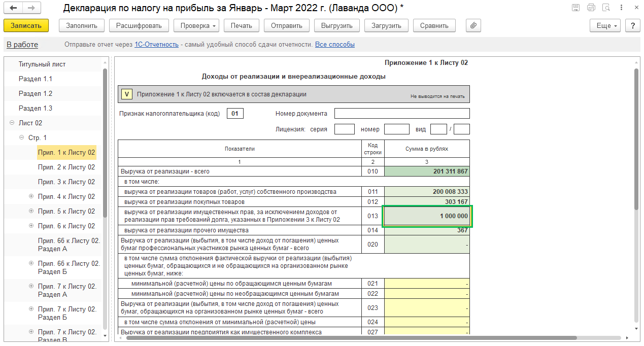The image size is (644, 346).
Task: Click the yellow cell of row 021
Action: click(x=427, y=284)
